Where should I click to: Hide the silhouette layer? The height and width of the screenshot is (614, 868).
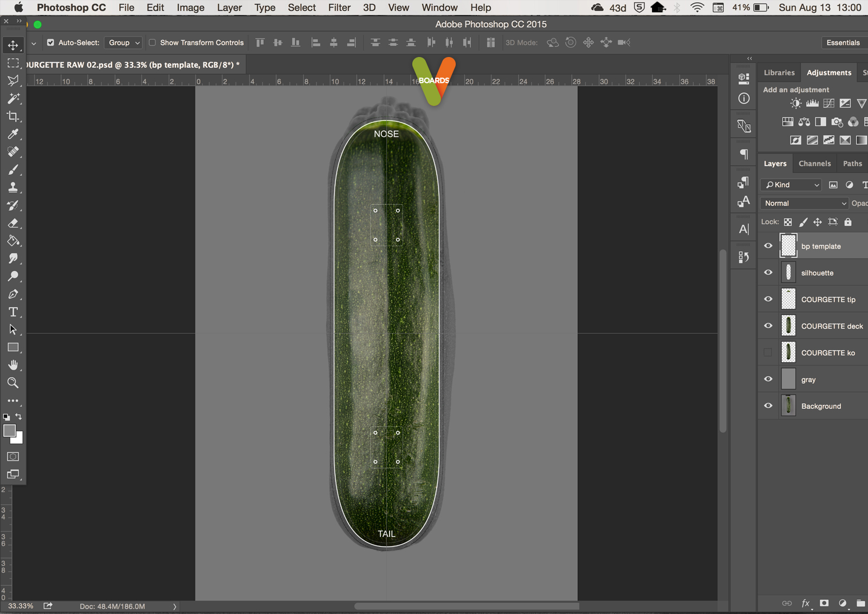coord(768,273)
